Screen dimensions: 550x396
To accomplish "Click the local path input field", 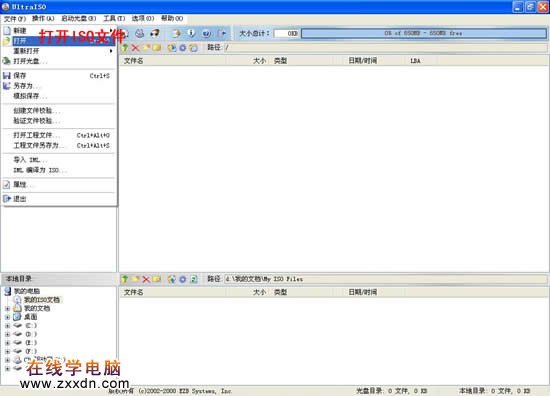I will [x=385, y=279].
